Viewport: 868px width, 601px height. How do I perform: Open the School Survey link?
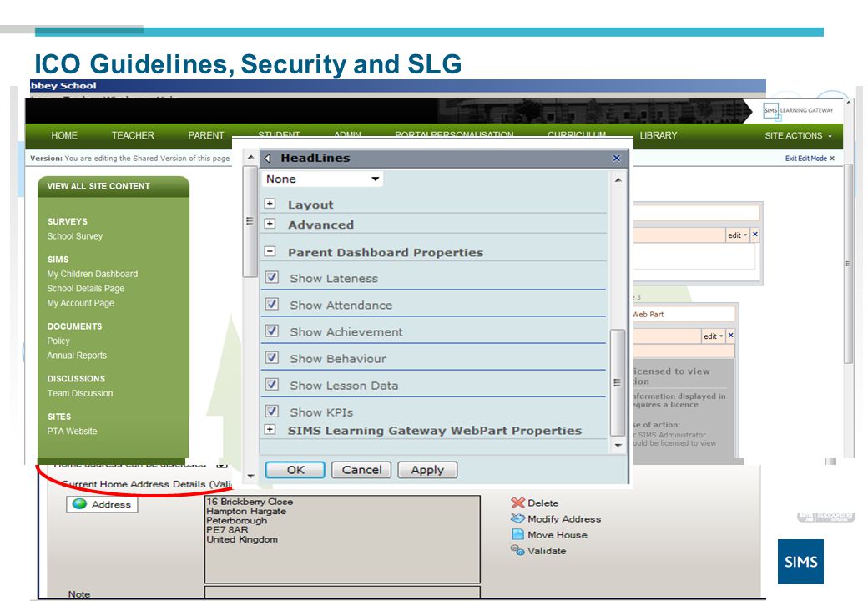[75, 236]
